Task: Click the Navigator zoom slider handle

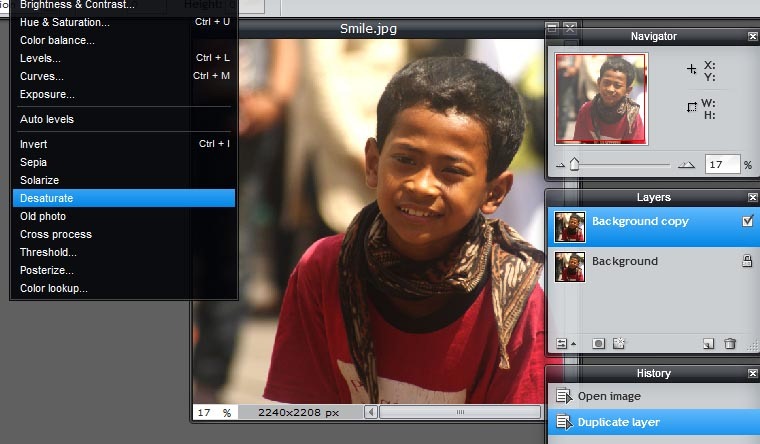Action: [574, 164]
